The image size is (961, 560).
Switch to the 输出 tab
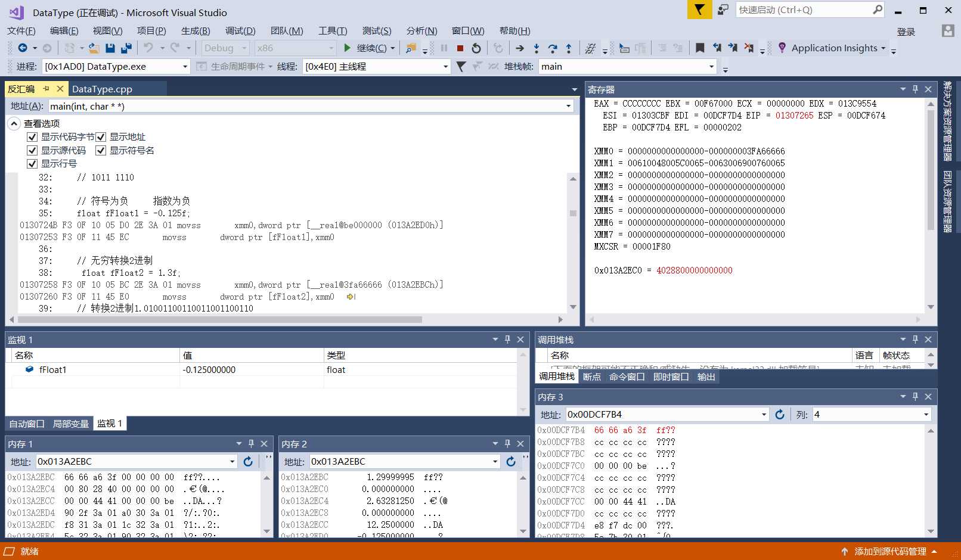coord(706,377)
